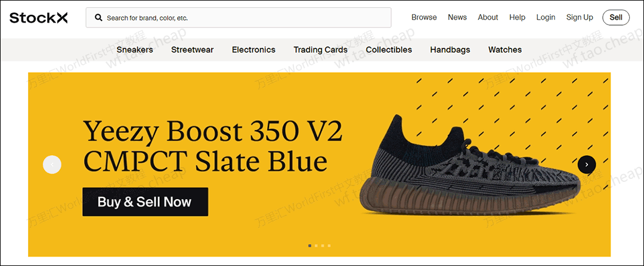Screen dimensions: 644x266
Task: Select the first carousel indicator dot
Action: click(309, 246)
